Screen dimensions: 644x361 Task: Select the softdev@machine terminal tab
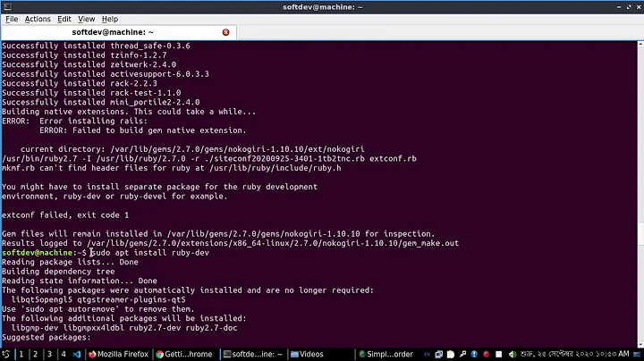tap(118, 32)
